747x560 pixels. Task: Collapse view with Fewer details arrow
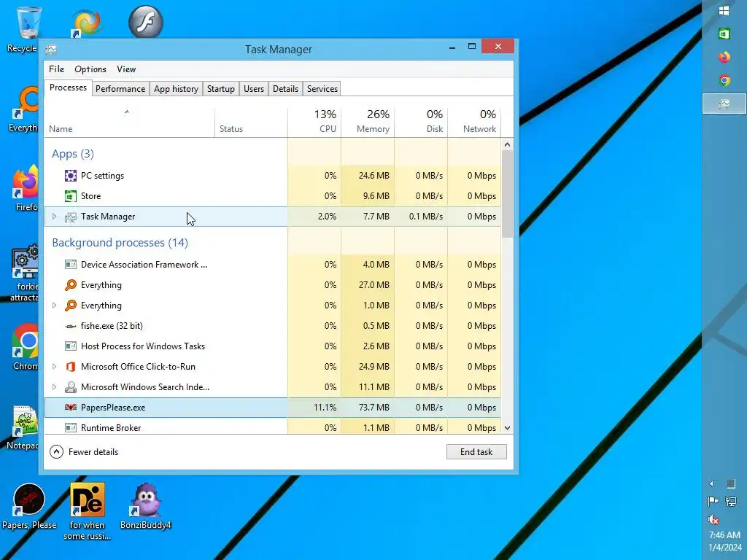coord(56,452)
